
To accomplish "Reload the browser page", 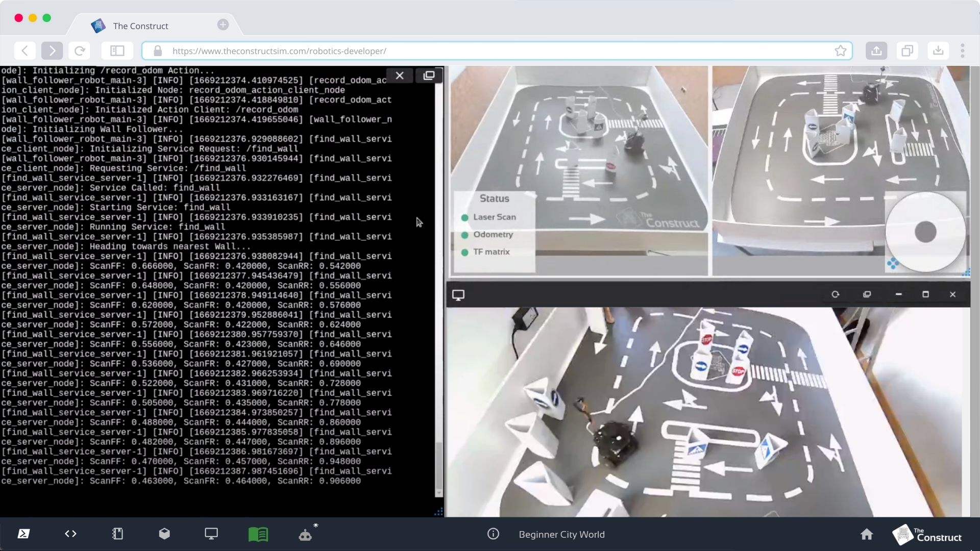I will click(80, 51).
